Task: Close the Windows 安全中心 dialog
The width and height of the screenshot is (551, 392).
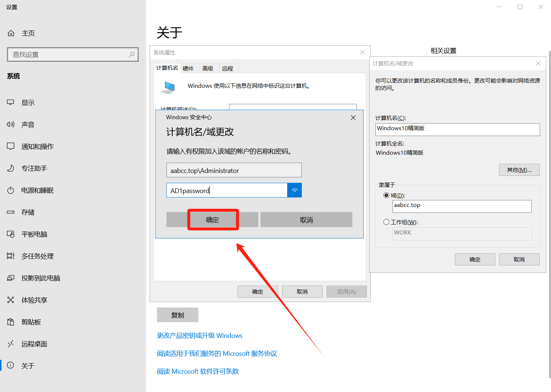Action: 353,117
